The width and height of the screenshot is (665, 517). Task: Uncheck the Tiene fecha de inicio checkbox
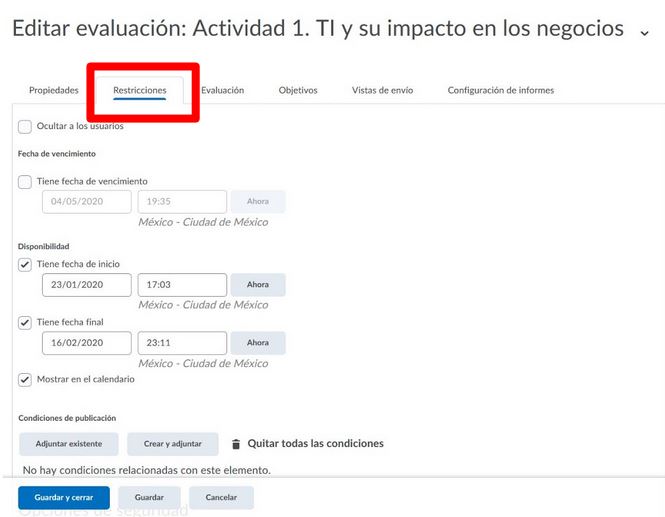pyautogui.click(x=25, y=264)
